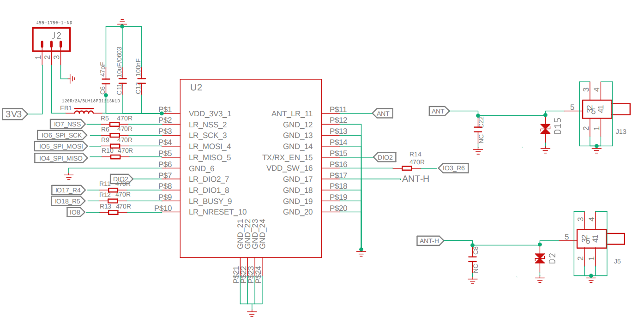Click the D15 designator text
This screenshot has width=644, height=322.
pos(558,125)
